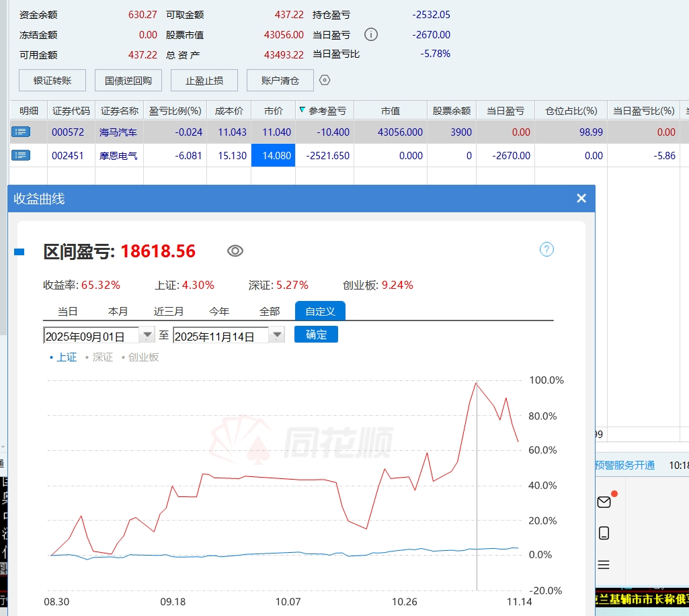Sort by the 市价 column header
Image resolution: width=689 pixels, height=616 pixels.
[274, 111]
